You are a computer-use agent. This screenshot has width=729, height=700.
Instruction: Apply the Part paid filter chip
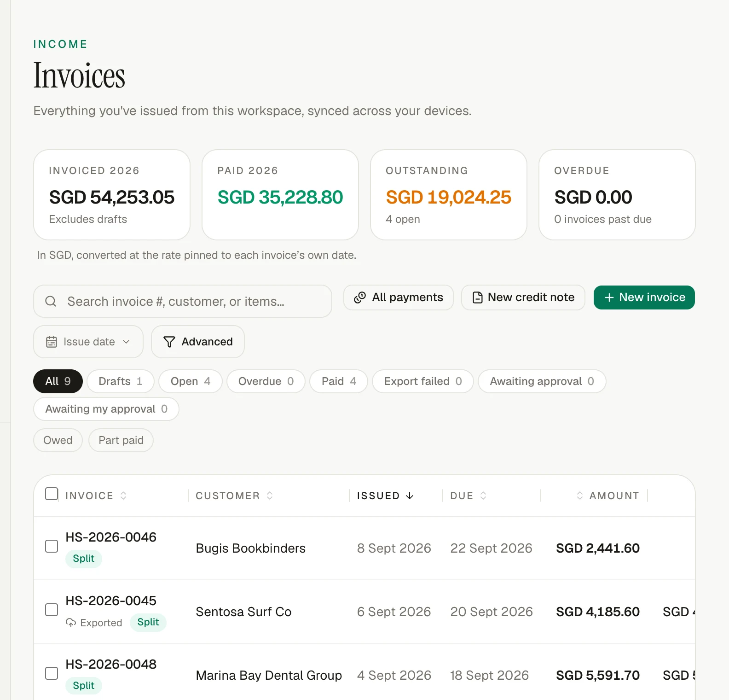121,440
